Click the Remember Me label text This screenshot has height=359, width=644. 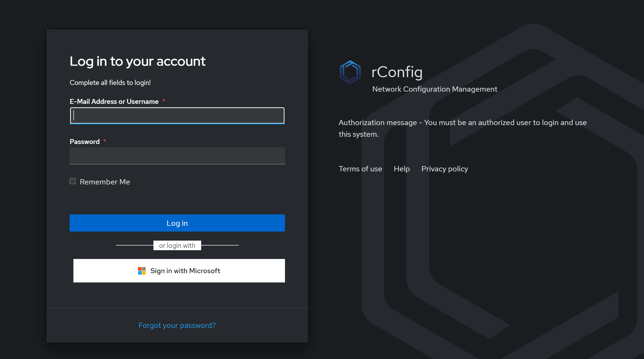pos(105,182)
